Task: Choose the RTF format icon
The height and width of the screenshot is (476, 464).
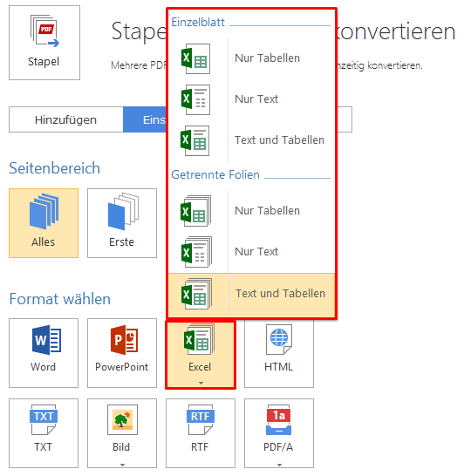Action: (x=201, y=433)
